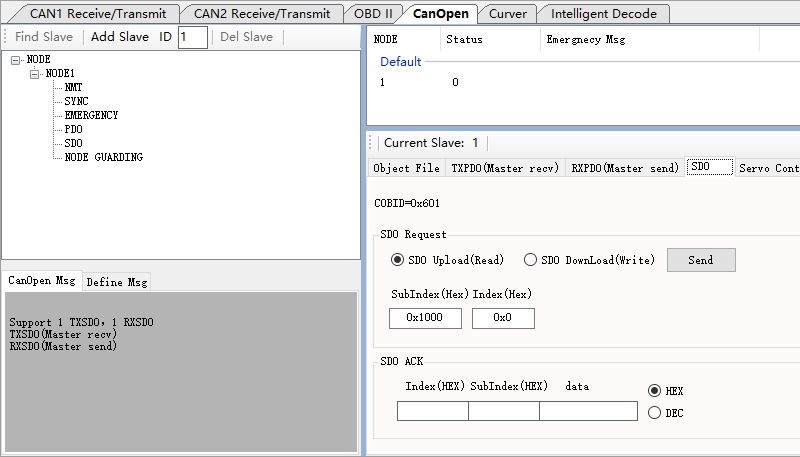This screenshot has height=457, width=800.
Task: Select NMT under NODE1
Action: click(x=73, y=88)
